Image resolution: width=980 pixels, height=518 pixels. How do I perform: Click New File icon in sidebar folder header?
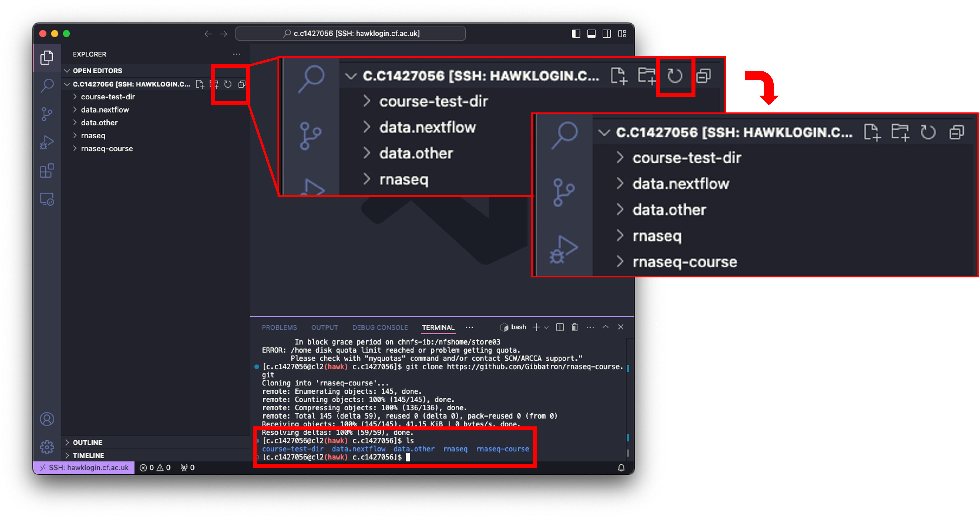tap(200, 84)
